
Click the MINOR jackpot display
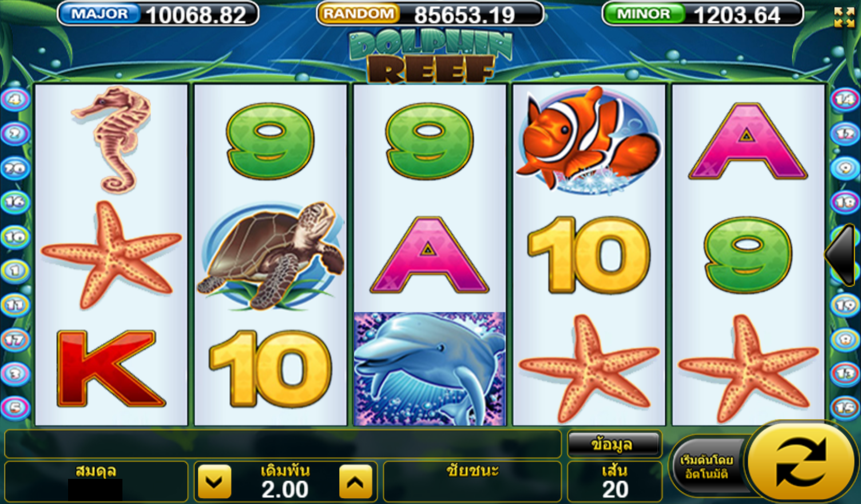click(x=703, y=14)
